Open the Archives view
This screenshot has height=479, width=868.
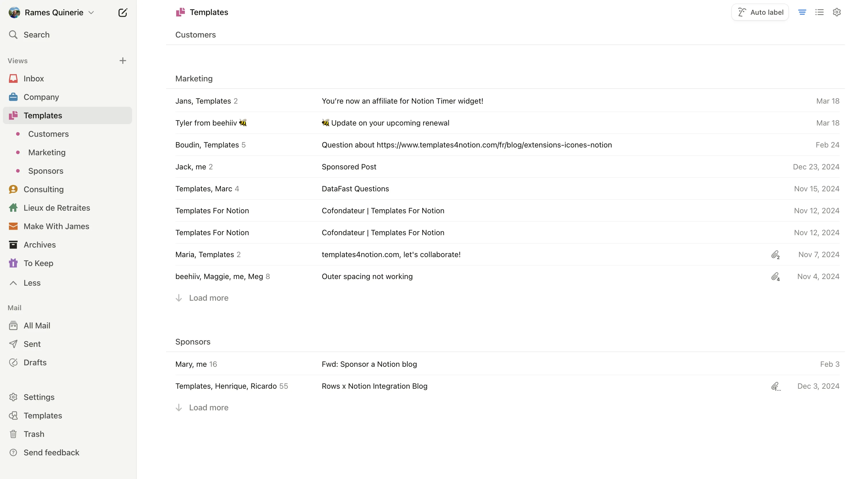click(40, 245)
